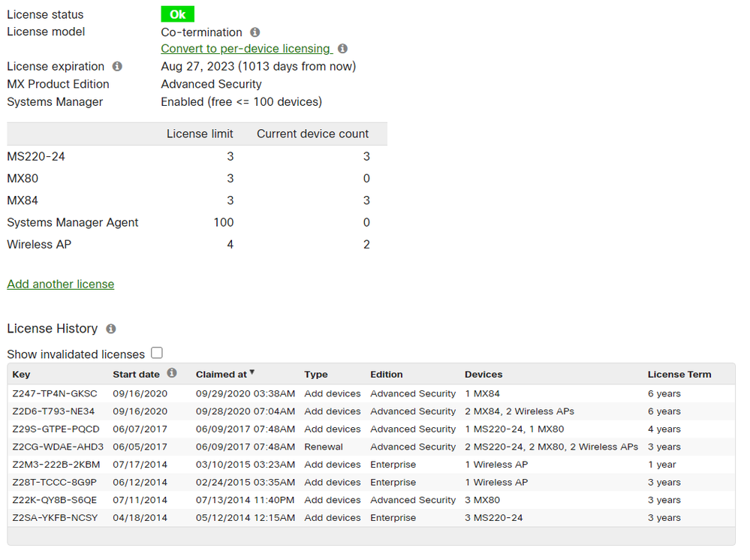Image resolution: width=750 pixels, height=560 pixels.
Task: Click devices cell '3 MS220-24'
Action: point(494,517)
